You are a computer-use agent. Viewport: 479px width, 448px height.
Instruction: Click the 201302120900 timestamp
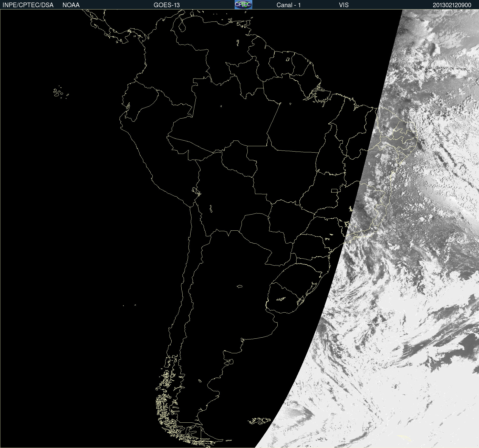[x=452, y=5]
